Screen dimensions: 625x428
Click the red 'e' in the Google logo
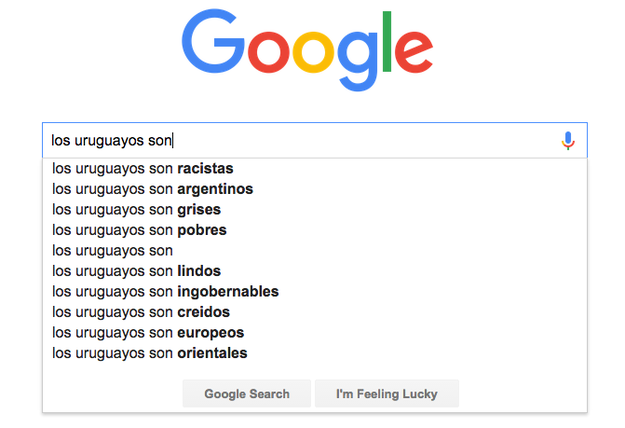414,52
